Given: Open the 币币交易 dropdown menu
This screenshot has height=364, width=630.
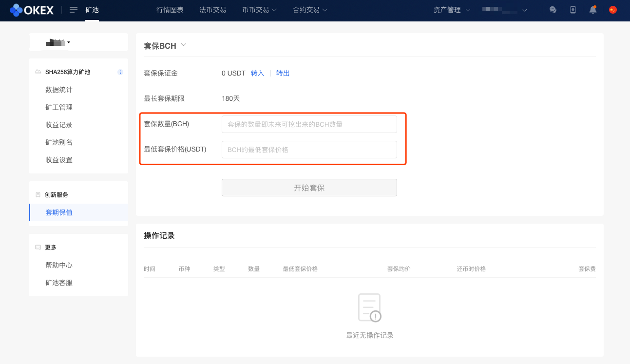Looking at the screenshot, I should click(259, 10).
